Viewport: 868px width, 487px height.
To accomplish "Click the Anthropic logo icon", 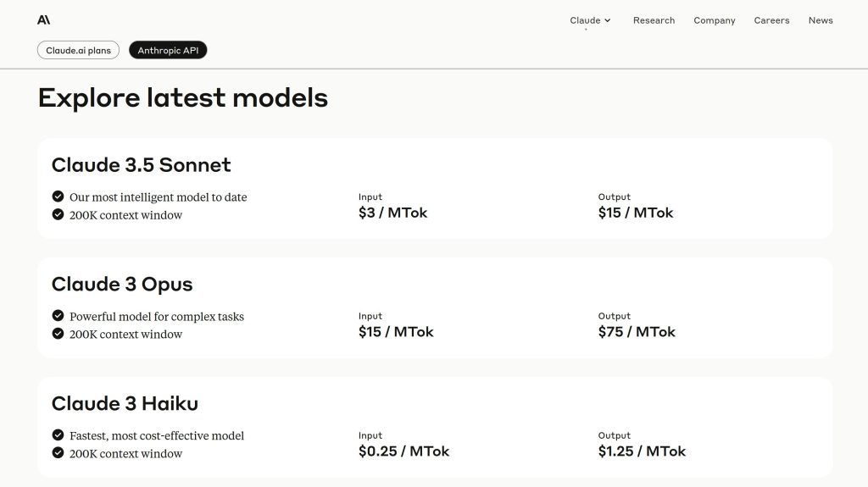I will (43, 20).
